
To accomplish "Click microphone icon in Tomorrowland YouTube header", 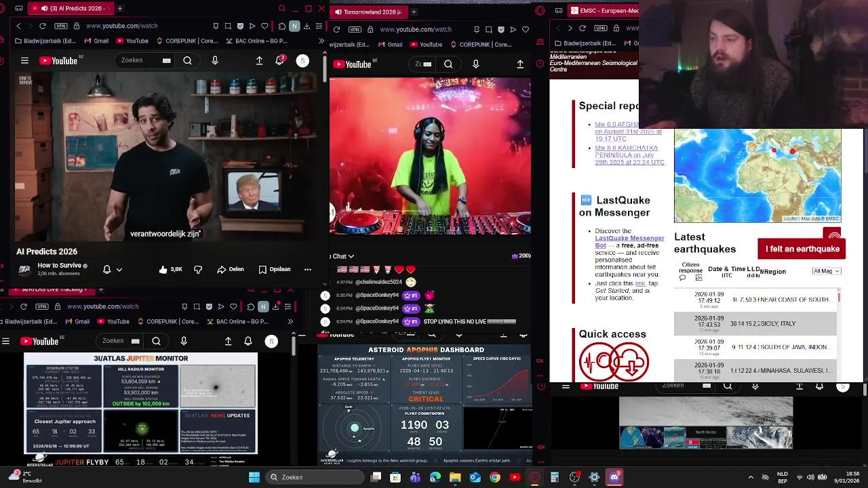I will pyautogui.click(x=475, y=64).
